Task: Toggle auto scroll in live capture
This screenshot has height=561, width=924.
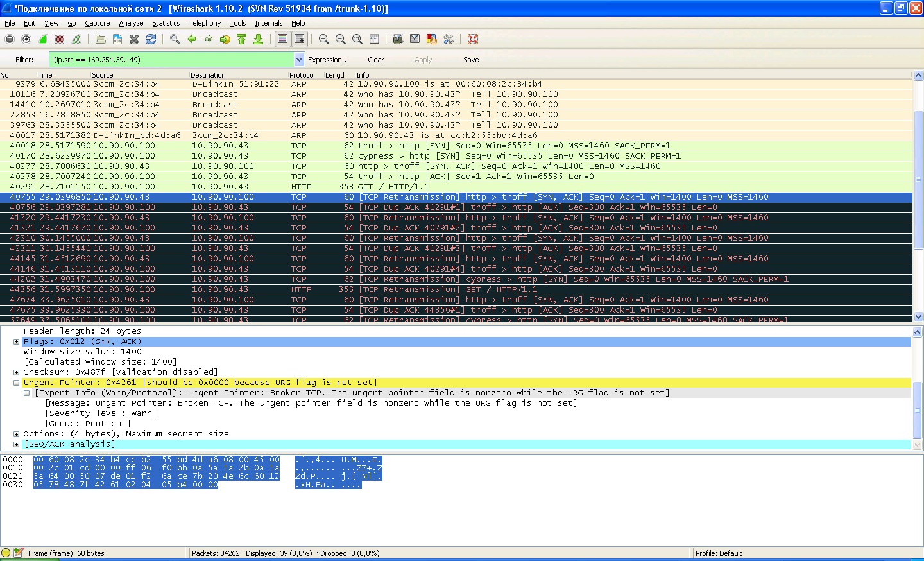Action: coord(299,39)
